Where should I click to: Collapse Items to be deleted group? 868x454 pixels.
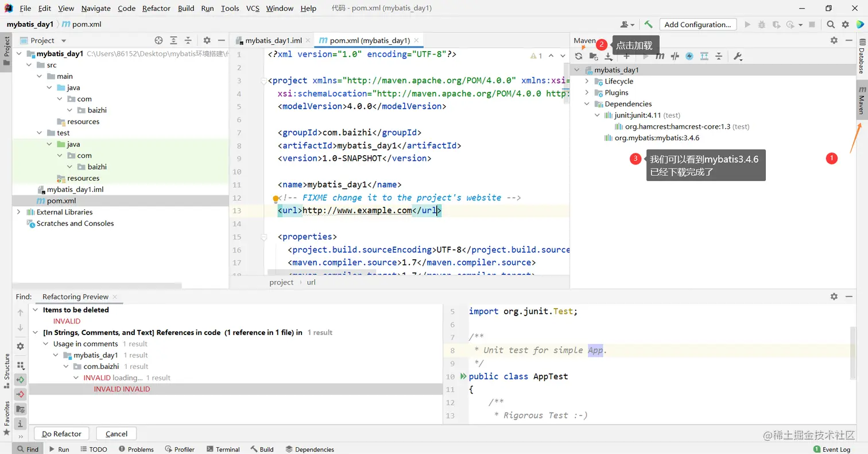pyautogui.click(x=36, y=310)
